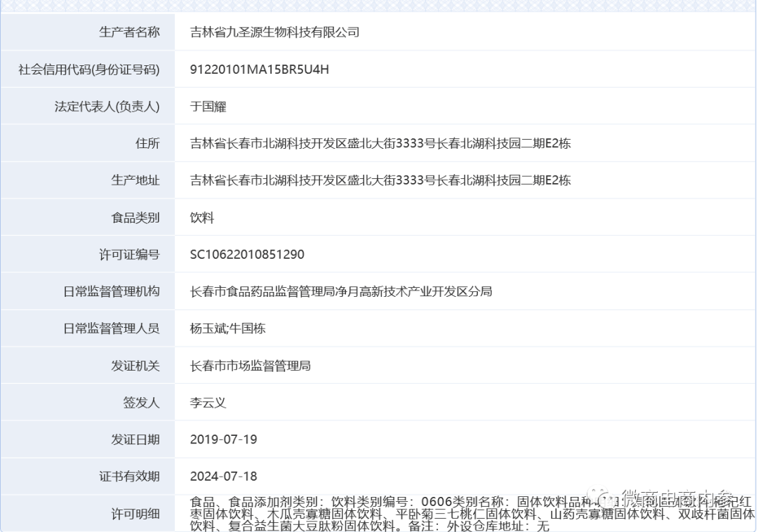Click the address value in 生产地址 row

pyautogui.click(x=380, y=180)
